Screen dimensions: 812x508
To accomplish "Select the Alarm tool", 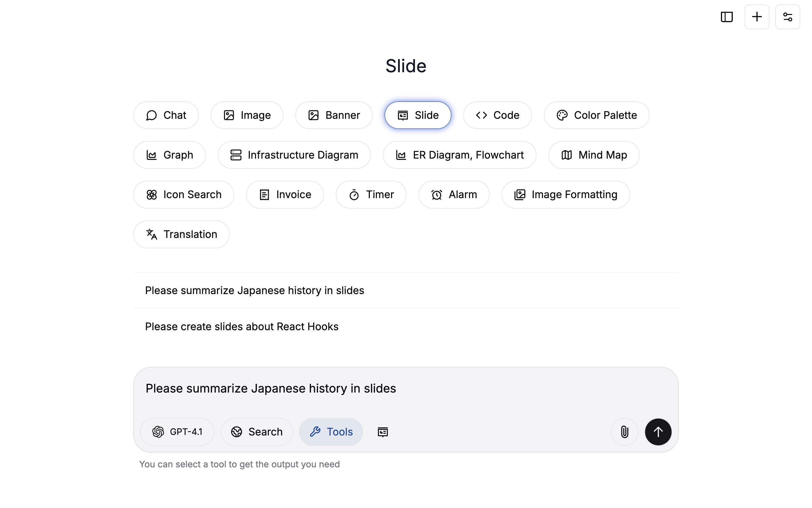I will tap(454, 194).
